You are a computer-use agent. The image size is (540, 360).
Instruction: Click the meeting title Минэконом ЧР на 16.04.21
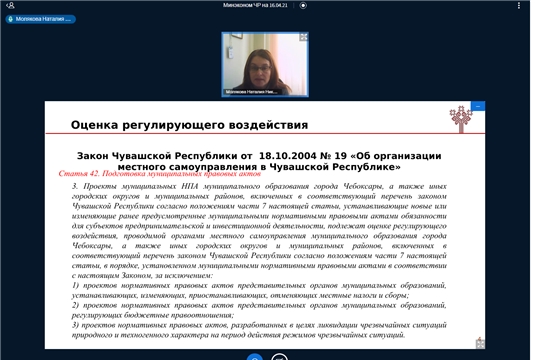click(255, 5)
